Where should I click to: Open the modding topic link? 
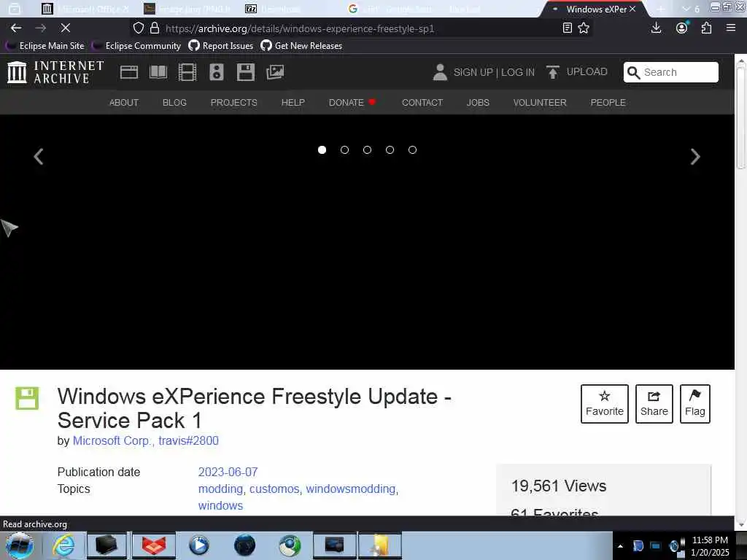point(220,489)
